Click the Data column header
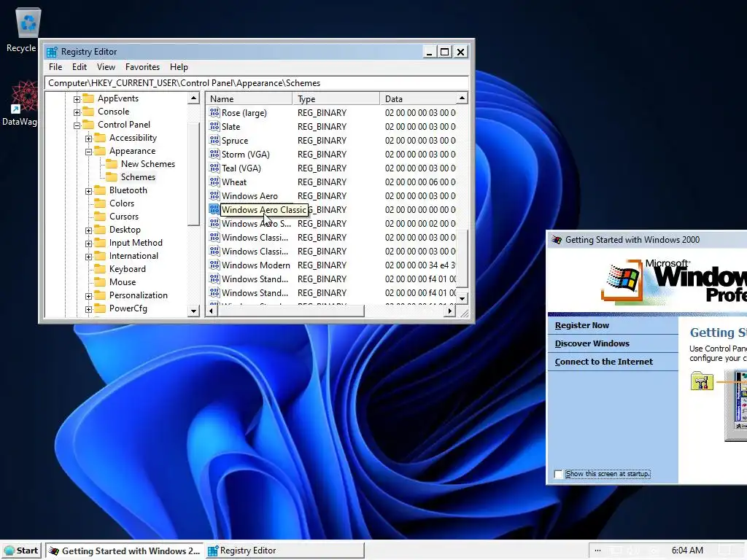Viewport: 747px width, 560px height. tap(418, 98)
